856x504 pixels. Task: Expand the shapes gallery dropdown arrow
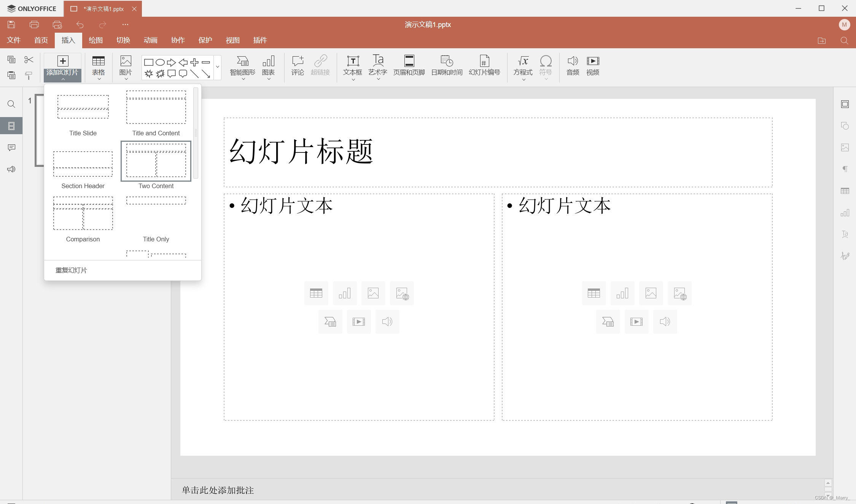click(x=218, y=67)
